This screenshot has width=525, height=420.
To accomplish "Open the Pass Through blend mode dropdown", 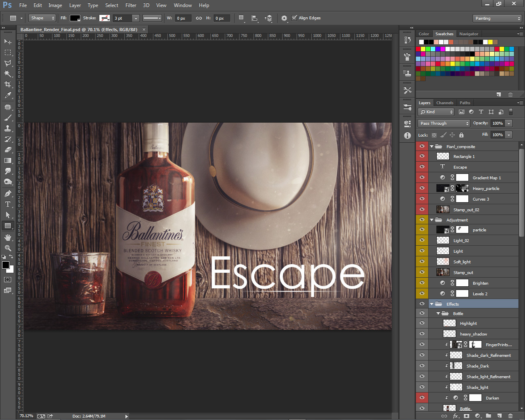I will pos(444,123).
